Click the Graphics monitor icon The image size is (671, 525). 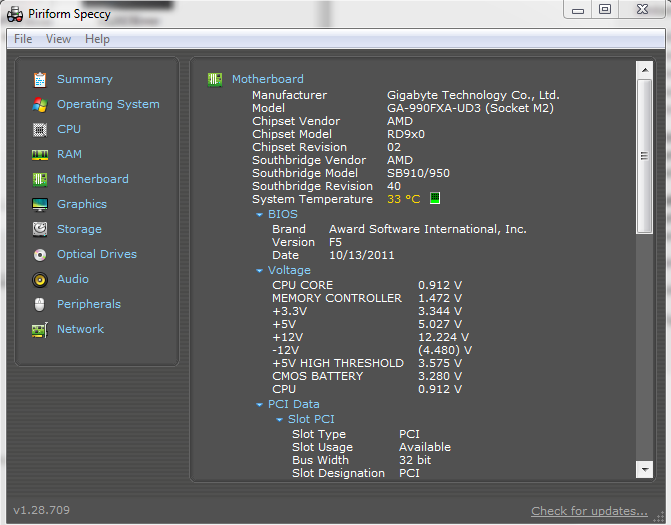(x=40, y=205)
